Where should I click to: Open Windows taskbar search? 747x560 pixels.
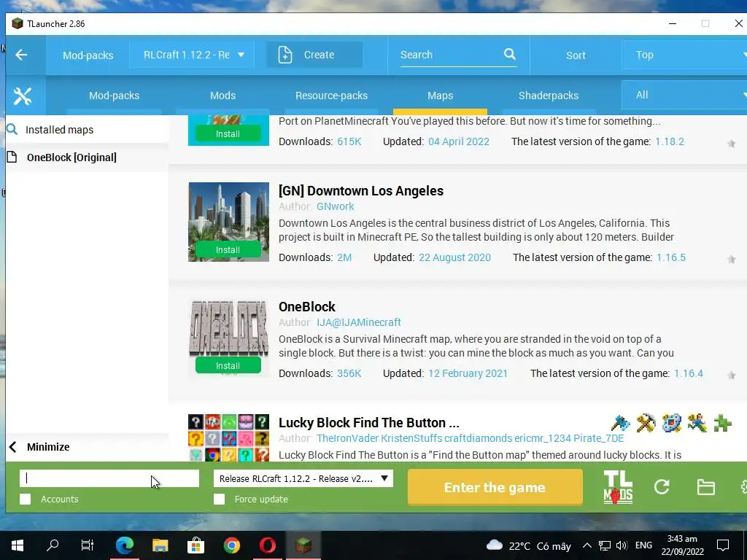pyautogui.click(x=53, y=545)
